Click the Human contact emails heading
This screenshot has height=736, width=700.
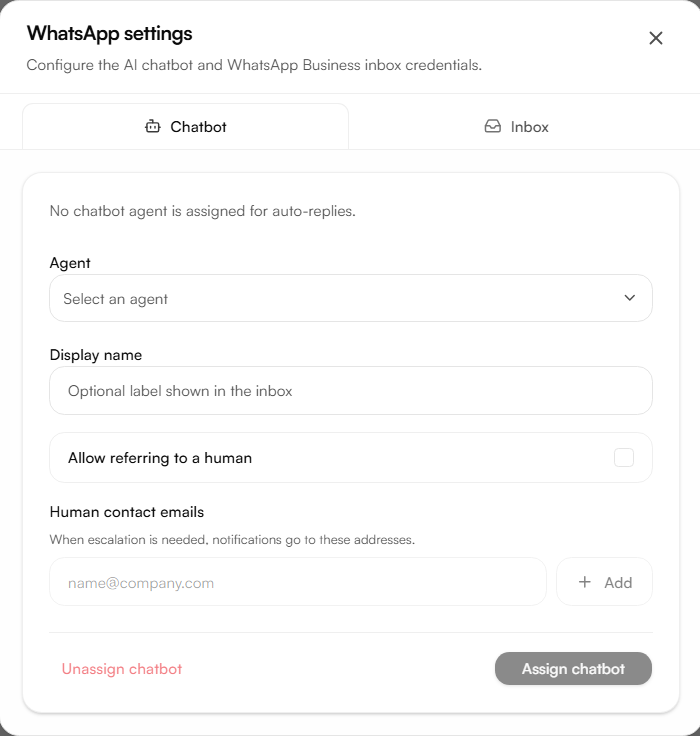[x=127, y=512]
